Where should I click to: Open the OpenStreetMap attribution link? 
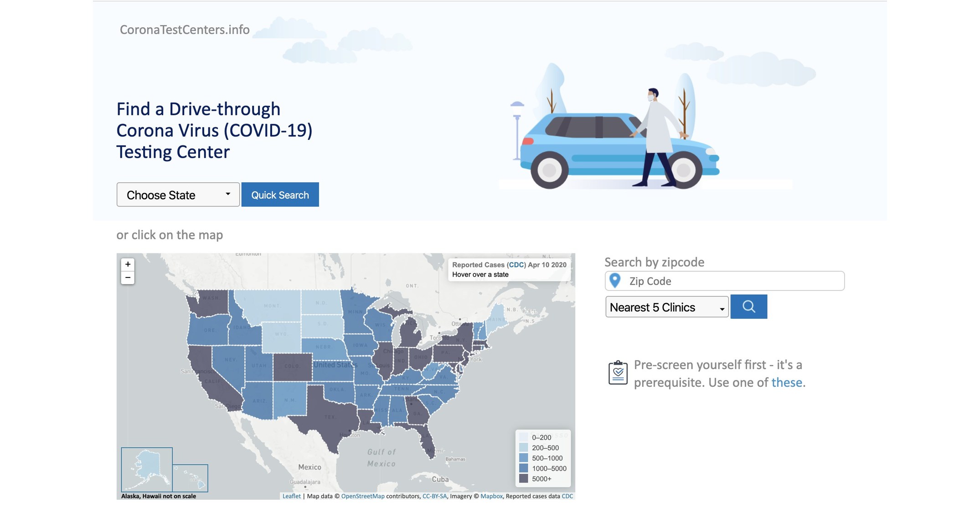pyautogui.click(x=362, y=496)
